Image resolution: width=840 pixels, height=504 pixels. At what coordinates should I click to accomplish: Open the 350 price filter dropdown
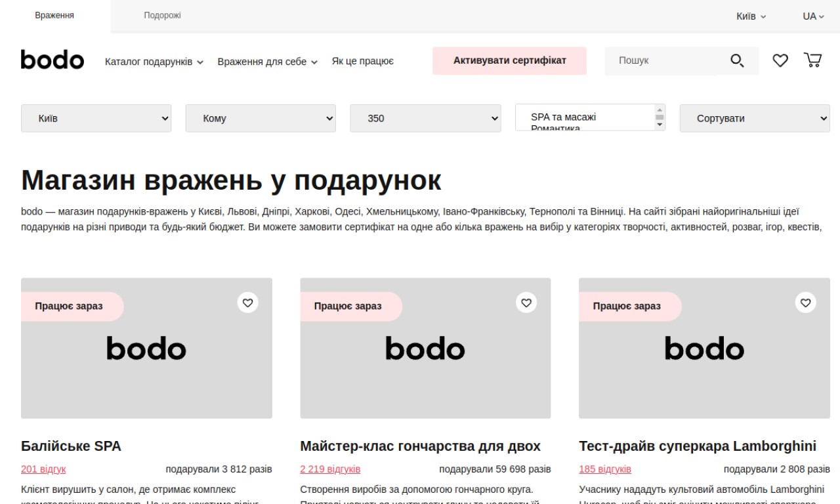[425, 118]
